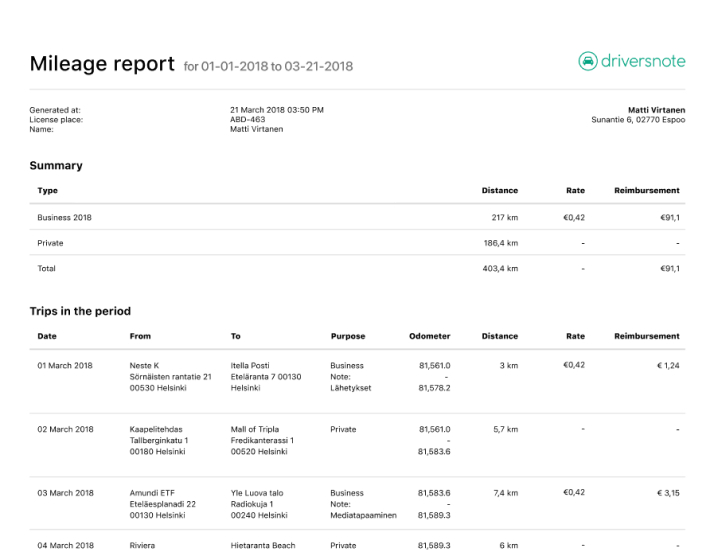714x550 pixels.
Task: Click the Riviera origin entry
Action: point(142,545)
